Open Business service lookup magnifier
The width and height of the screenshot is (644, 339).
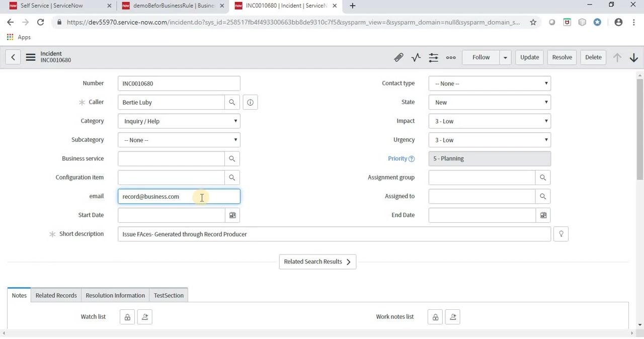point(232,158)
